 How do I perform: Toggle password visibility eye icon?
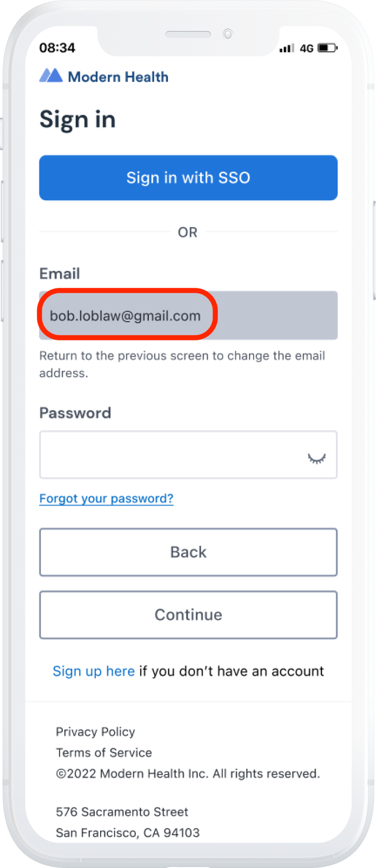(316, 458)
